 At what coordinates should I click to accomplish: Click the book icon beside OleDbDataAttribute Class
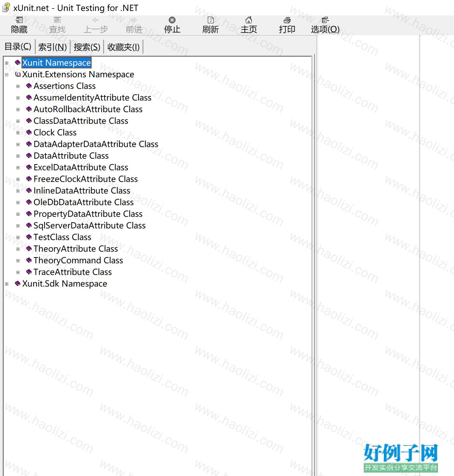pos(29,202)
